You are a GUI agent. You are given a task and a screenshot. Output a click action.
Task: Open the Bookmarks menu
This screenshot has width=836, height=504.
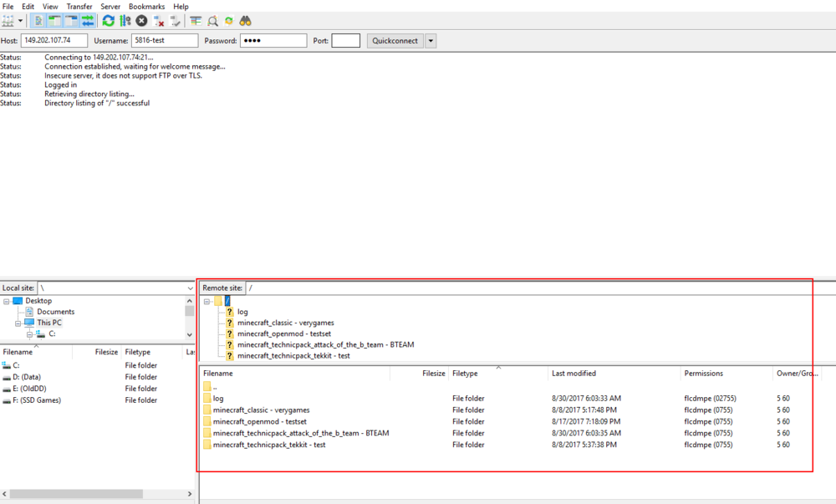[x=146, y=6]
